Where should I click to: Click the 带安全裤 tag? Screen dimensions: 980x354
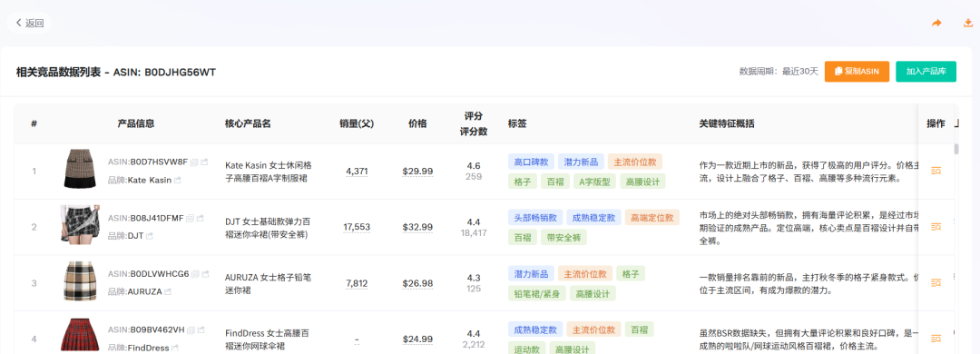click(563, 237)
